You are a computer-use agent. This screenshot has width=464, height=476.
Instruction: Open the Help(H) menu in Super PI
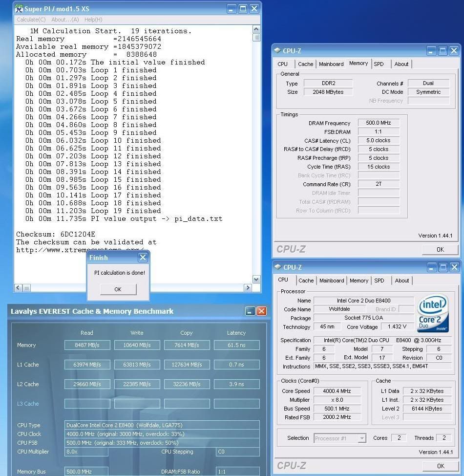click(93, 20)
